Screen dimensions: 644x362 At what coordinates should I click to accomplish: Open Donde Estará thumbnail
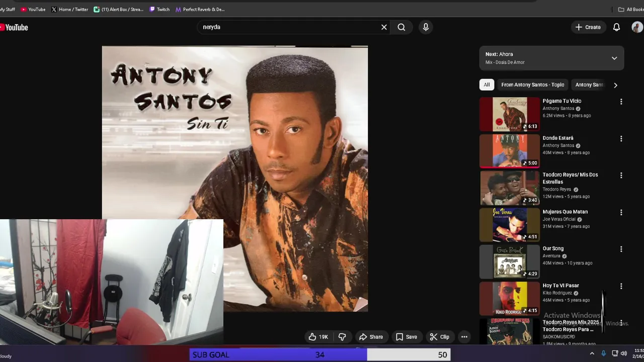coord(509,151)
